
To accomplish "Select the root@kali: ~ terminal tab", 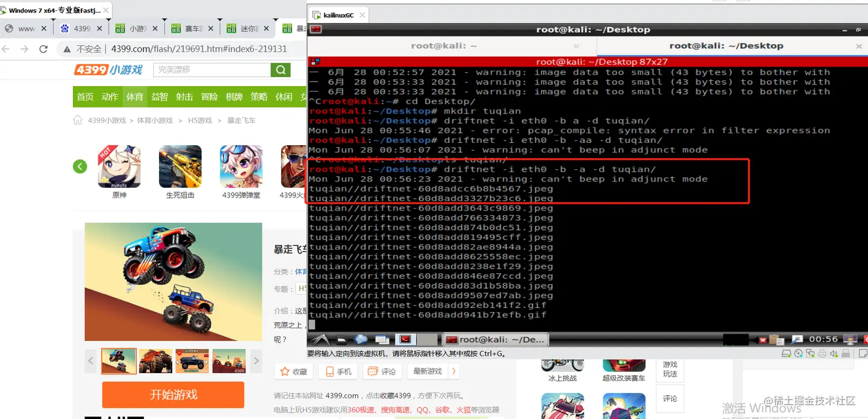I will coord(452,46).
